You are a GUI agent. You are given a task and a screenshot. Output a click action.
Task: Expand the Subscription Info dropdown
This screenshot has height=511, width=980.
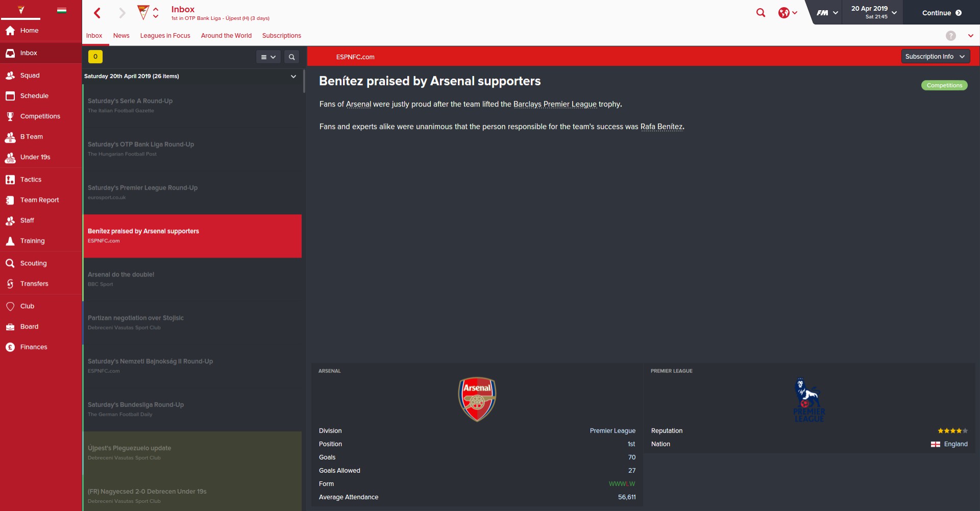pyautogui.click(x=935, y=57)
